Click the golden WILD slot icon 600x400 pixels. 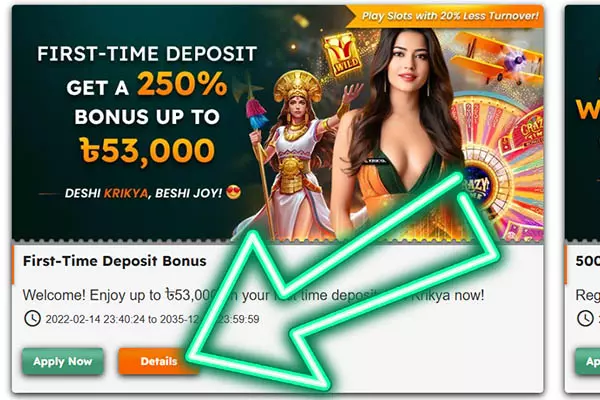click(342, 54)
